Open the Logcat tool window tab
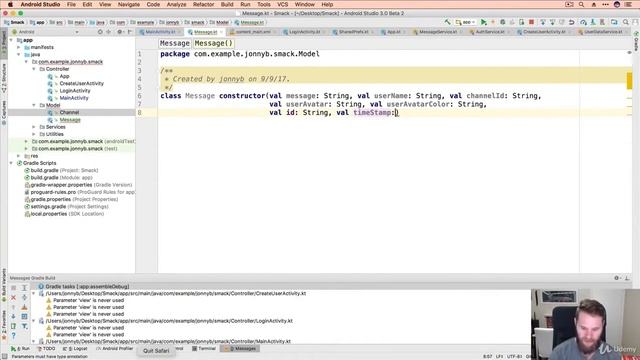This screenshot has width=640, height=360. (x=75, y=349)
